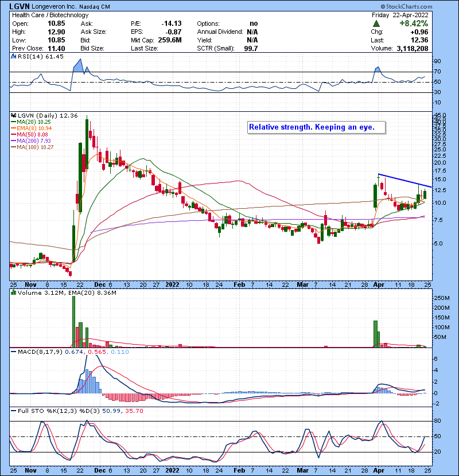Click the Chg value +0.96

419,32
